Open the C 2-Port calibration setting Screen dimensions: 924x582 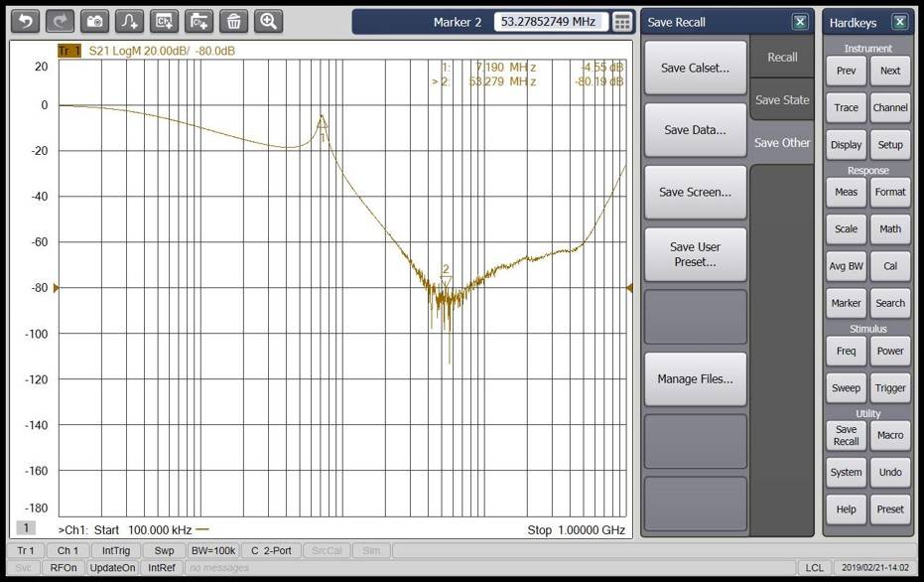(271, 550)
